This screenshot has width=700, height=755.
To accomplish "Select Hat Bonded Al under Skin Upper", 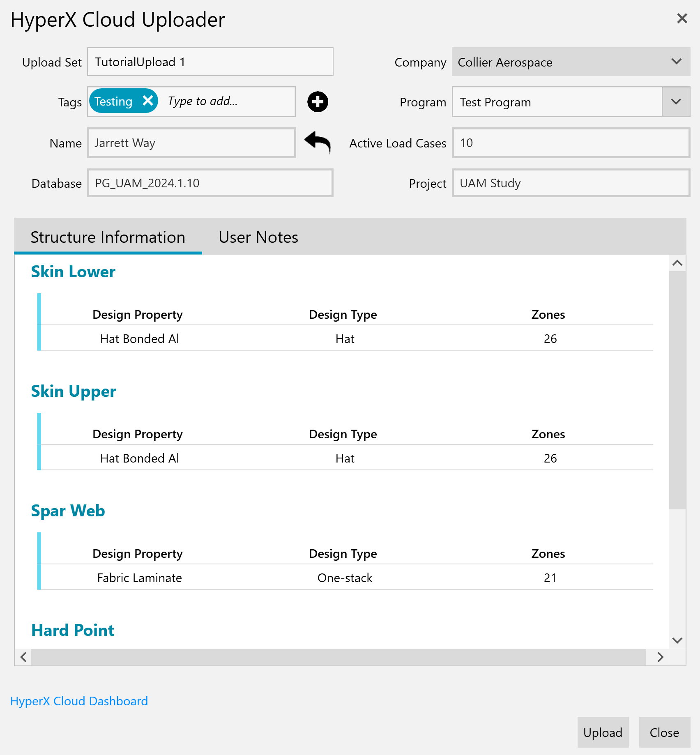I will [140, 458].
